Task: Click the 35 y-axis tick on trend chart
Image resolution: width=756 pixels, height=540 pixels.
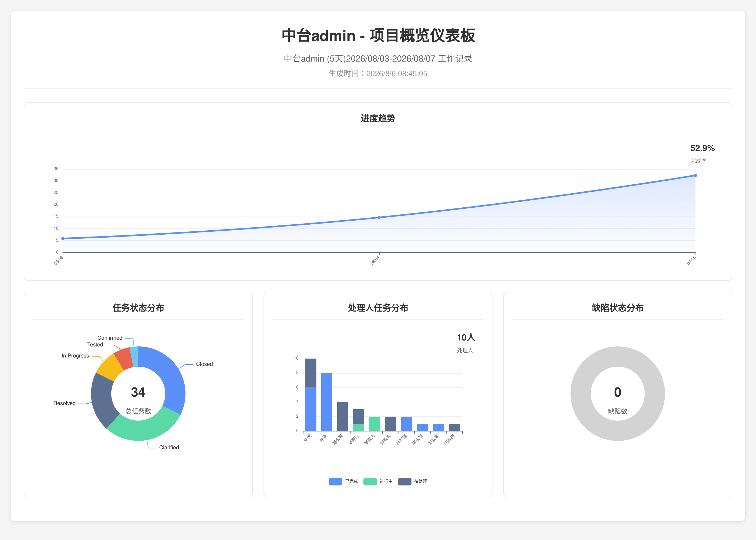Action: (x=56, y=169)
